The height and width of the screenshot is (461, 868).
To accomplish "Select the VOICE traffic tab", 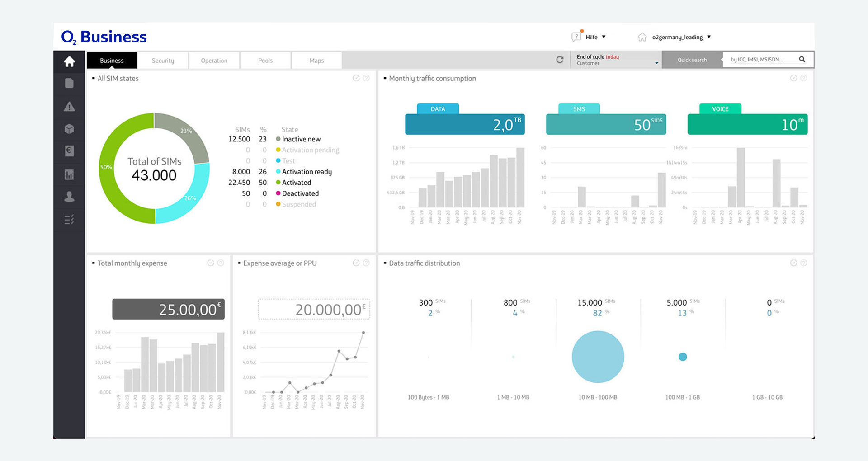I will (720, 109).
